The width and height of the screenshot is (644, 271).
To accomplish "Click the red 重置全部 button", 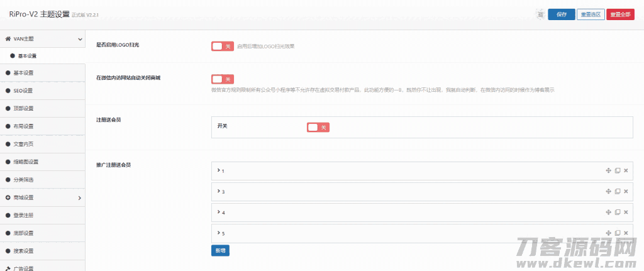I will [620, 14].
